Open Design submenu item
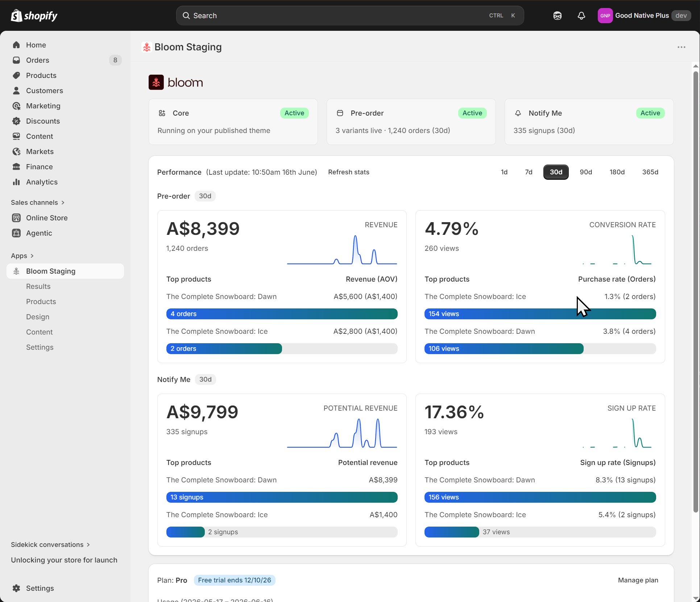The image size is (700, 602). pyautogui.click(x=38, y=317)
